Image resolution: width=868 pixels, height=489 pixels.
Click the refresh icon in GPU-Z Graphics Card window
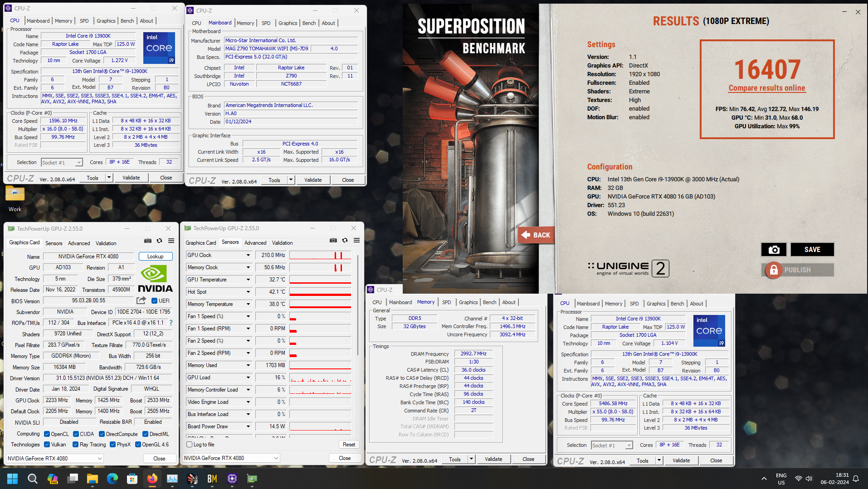(x=159, y=241)
